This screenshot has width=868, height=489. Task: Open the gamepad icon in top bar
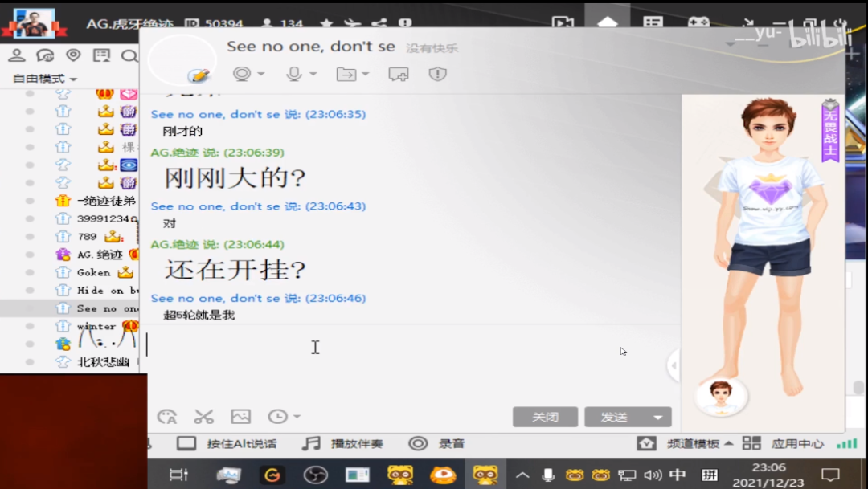point(698,22)
